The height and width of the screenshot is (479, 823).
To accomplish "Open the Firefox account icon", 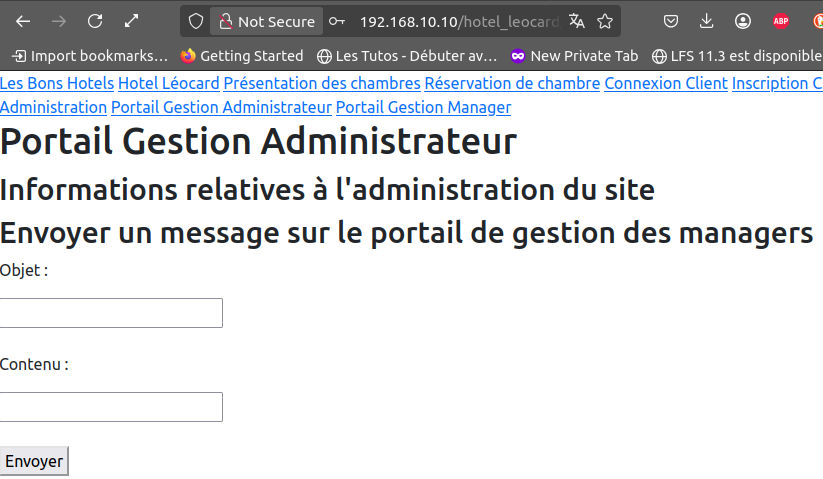I will pos(742,21).
